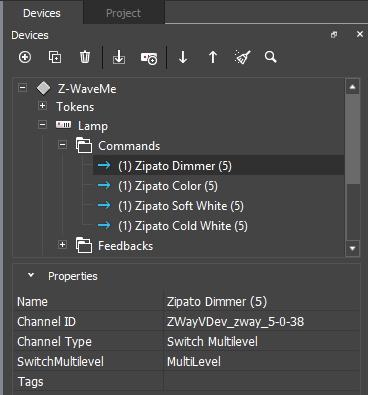Select the Lamp tree item
Viewport: 368px width, 395px height.
93,126
